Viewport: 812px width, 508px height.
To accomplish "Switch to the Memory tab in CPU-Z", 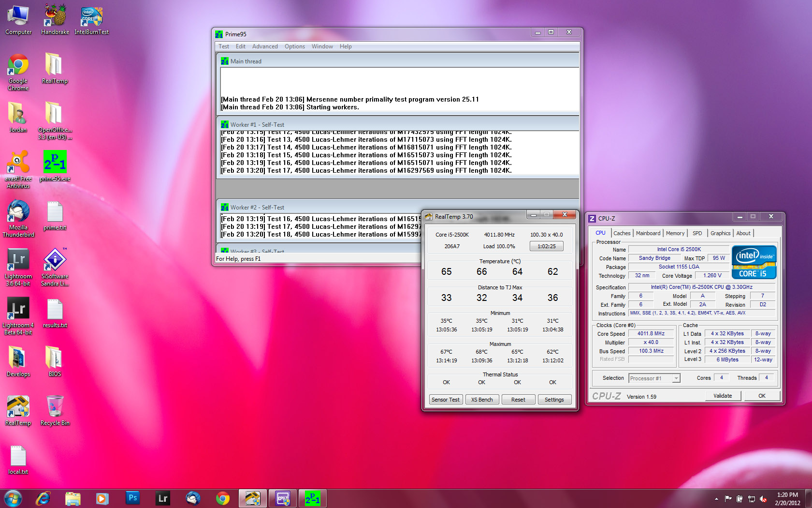I will pos(675,233).
